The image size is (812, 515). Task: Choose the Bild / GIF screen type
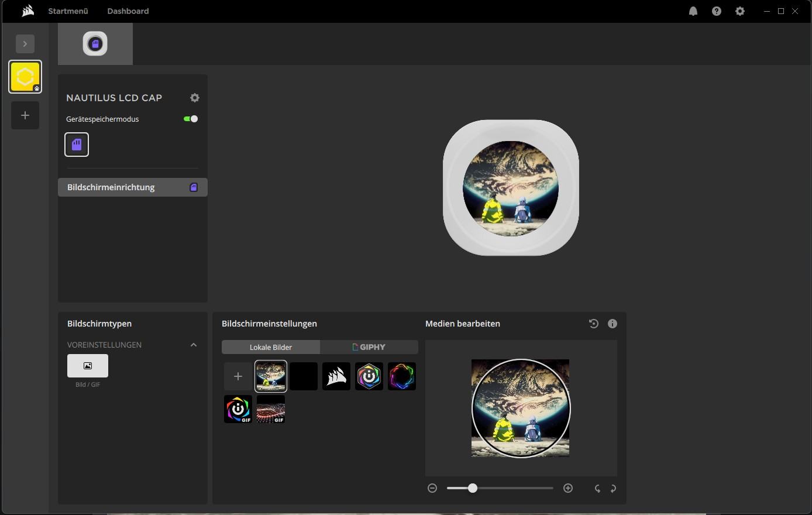pyautogui.click(x=88, y=366)
